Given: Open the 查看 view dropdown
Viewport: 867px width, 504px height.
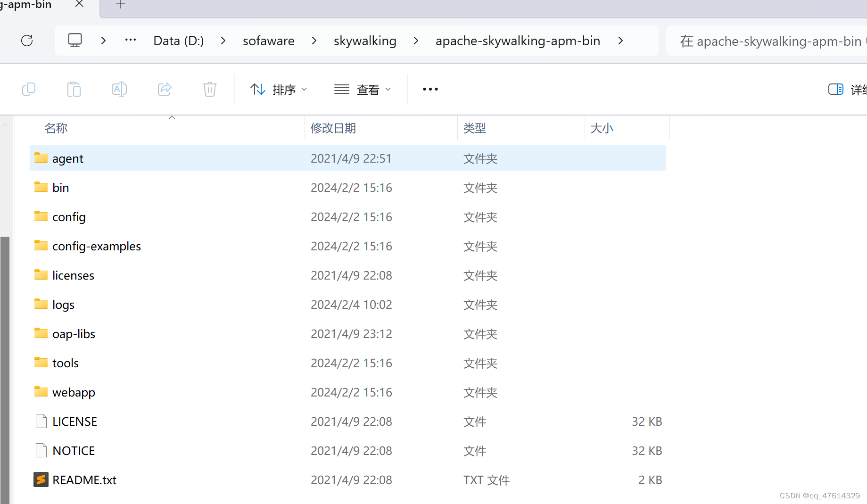Looking at the screenshot, I should coord(363,89).
